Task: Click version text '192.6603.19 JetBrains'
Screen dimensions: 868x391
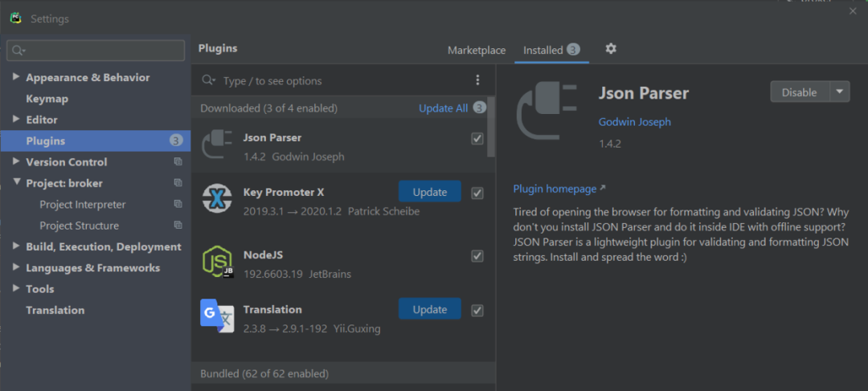Action: coord(297,274)
